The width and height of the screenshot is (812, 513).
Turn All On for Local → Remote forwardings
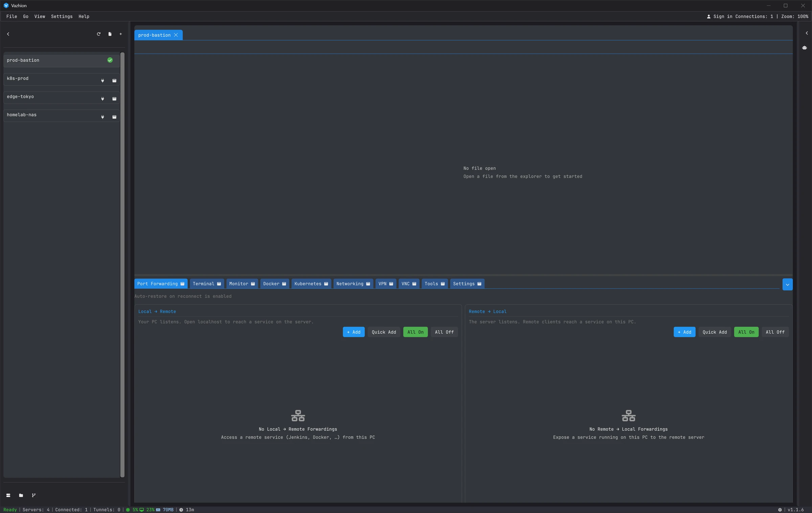coord(415,332)
